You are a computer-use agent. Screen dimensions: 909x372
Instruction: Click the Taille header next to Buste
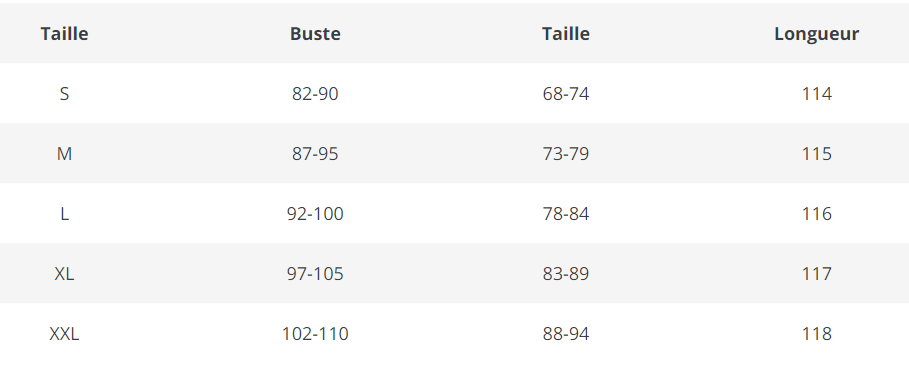[x=566, y=34]
